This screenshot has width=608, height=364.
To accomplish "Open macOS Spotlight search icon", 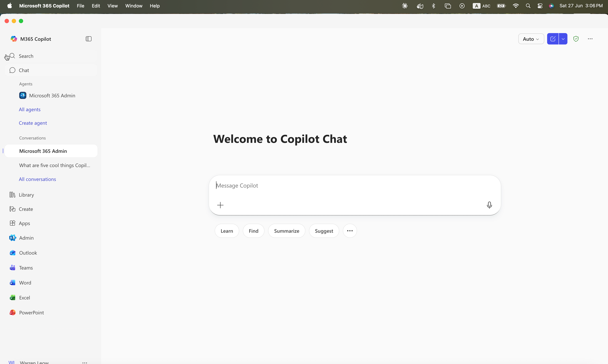I will (x=528, y=6).
